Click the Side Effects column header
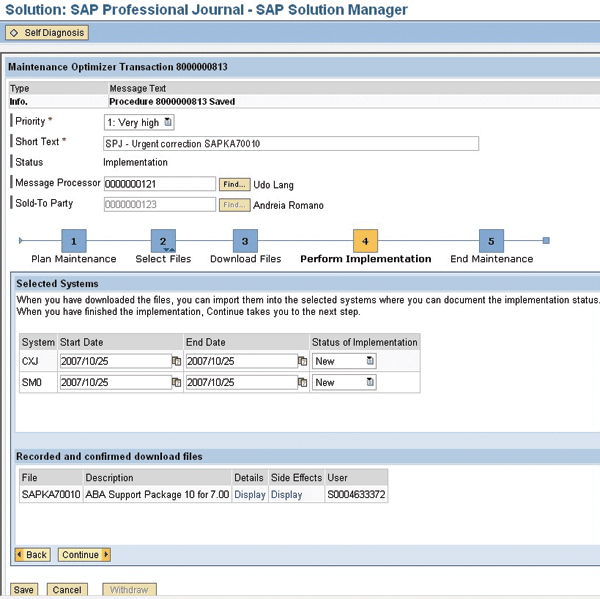 pyautogui.click(x=297, y=478)
